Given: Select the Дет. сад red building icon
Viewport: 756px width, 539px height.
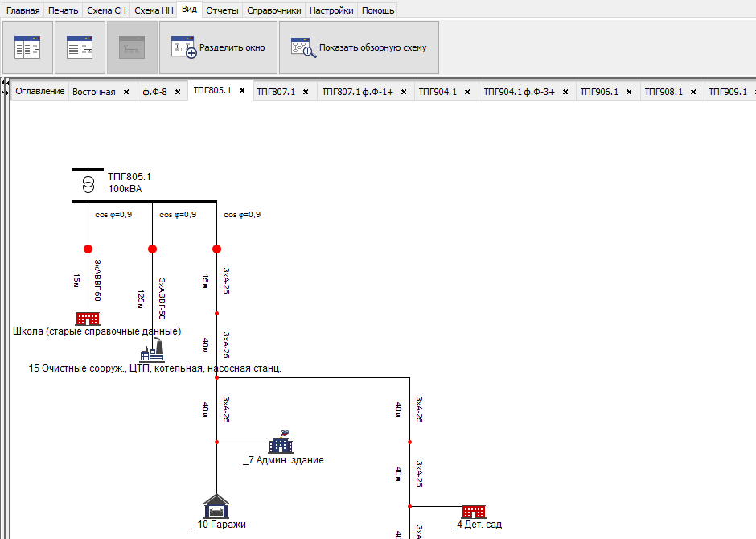Looking at the screenshot, I should (x=474, y=512).
